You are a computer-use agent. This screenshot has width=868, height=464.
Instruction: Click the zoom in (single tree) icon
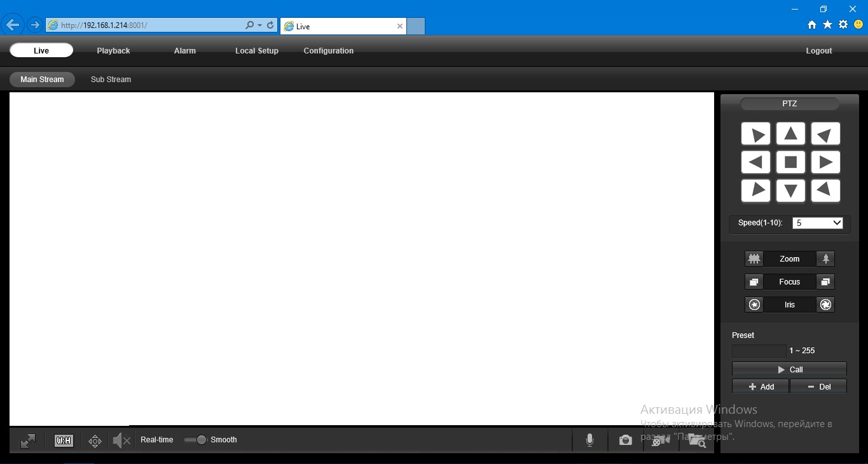point(825,259)
